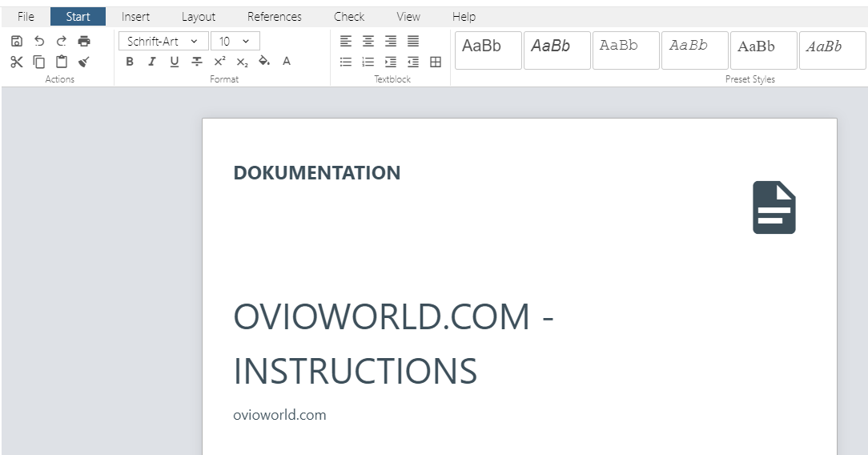Print the document with printer icon
The image size is (868, 455).
(x=84, y=41)
